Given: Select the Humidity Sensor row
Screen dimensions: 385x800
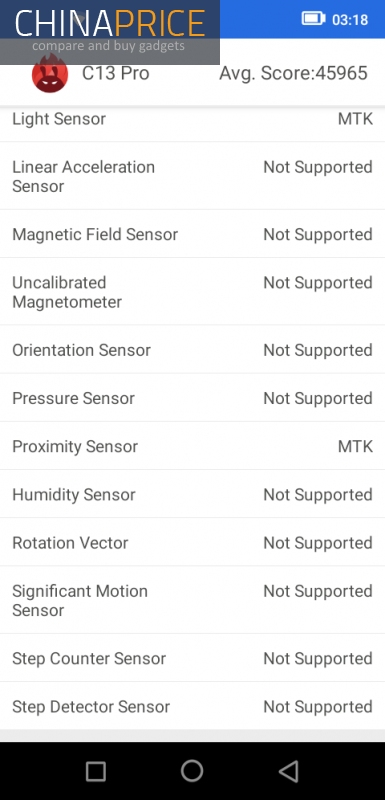Looking at the screenshot, I should 192,494.
